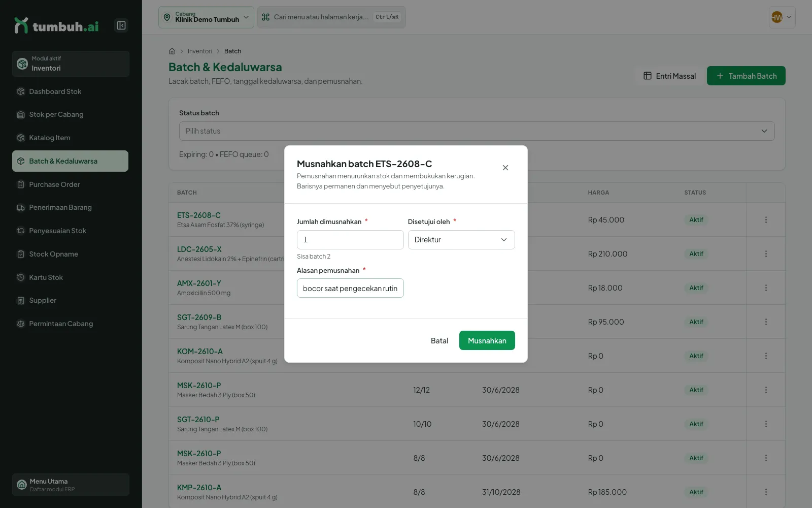
Task: Go to Stok per Cabang
Action: (x=70, y=114)
